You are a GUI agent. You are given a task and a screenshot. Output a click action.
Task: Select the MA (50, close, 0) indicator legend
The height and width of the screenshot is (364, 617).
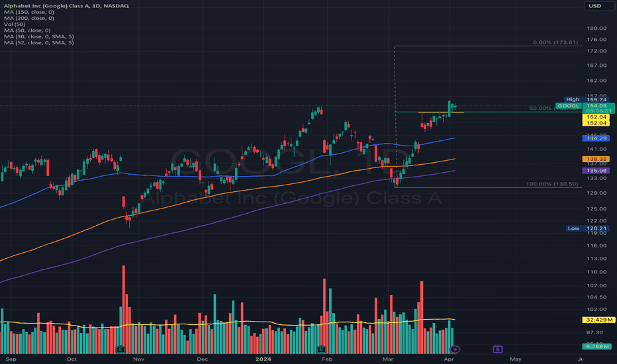27,30
